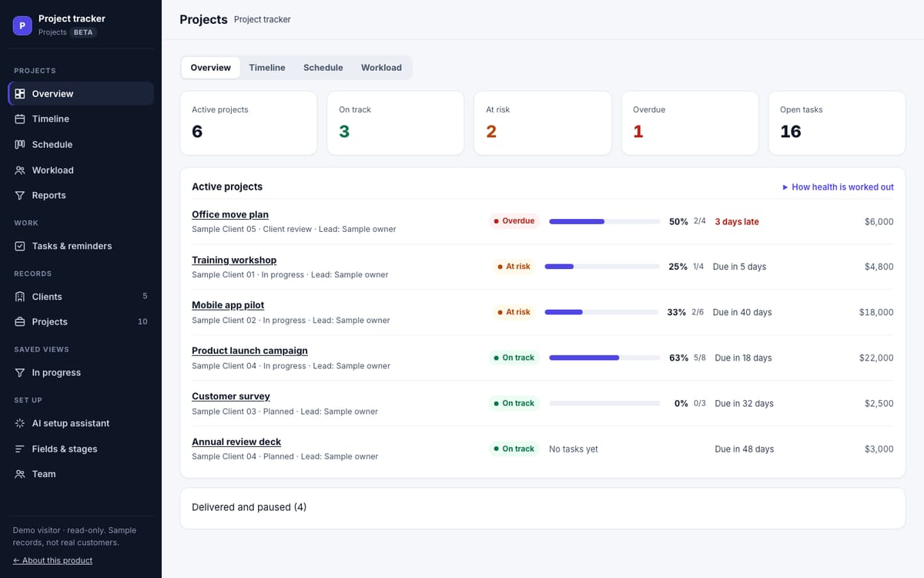Open the Customer survey project
924x578 pixels.
(x=231, y=397)
